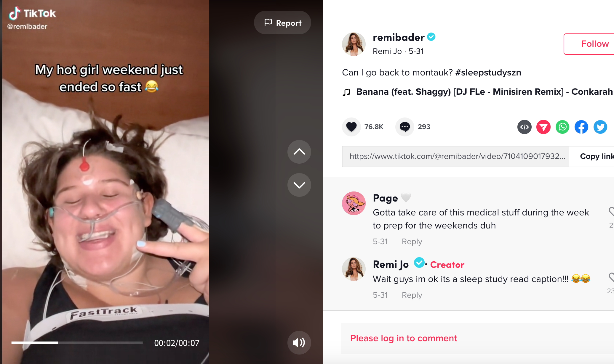Image resolution: width=614 pixels, height=364 pixels.
Task: Reply to Remi Jo's creator comment
Action: click(412, 295)
